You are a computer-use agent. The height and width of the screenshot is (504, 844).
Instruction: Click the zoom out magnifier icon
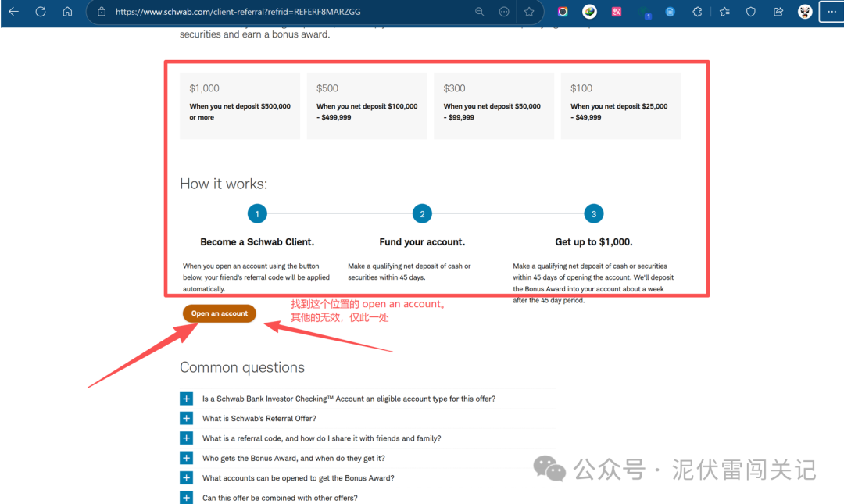[479, 11]
